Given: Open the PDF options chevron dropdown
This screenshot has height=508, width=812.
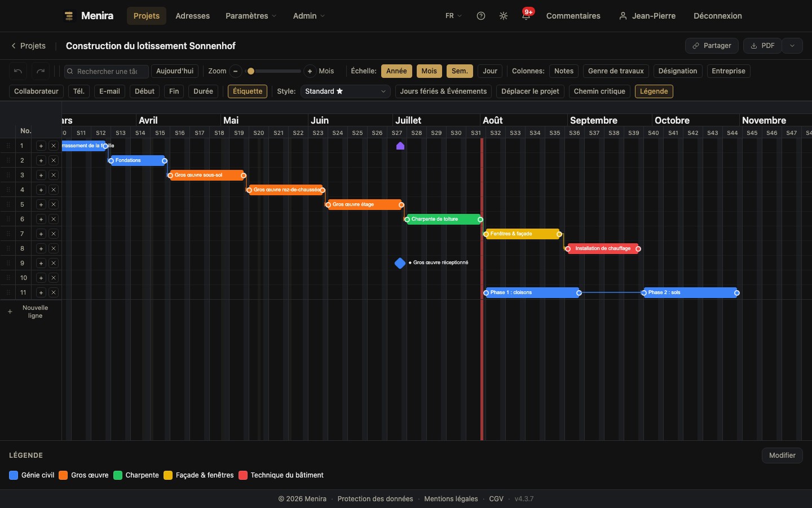Looking at the screenshot, I should (792, 46).
